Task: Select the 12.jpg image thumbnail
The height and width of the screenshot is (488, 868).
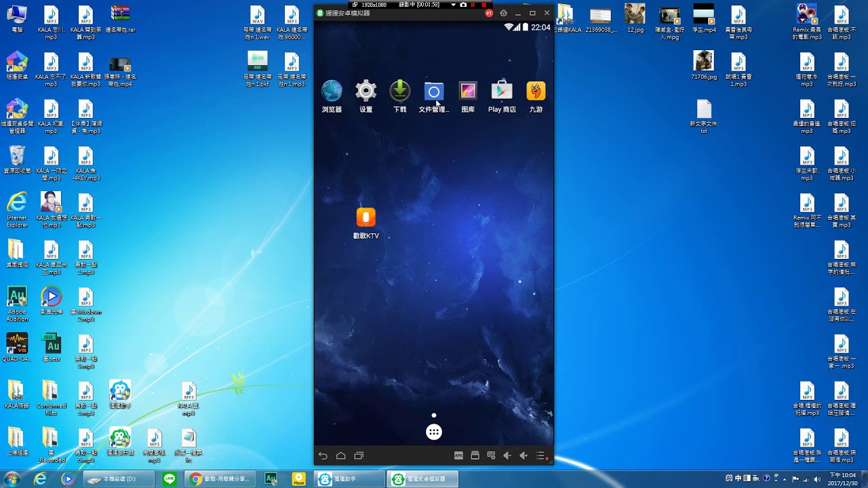Action: pos(635,19)
